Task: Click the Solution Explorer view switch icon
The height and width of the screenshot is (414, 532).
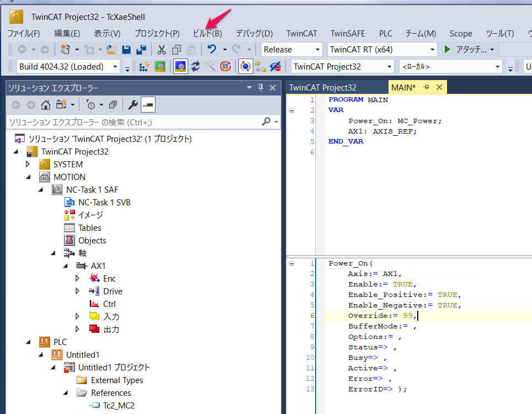Action: (x=61, y=105)
